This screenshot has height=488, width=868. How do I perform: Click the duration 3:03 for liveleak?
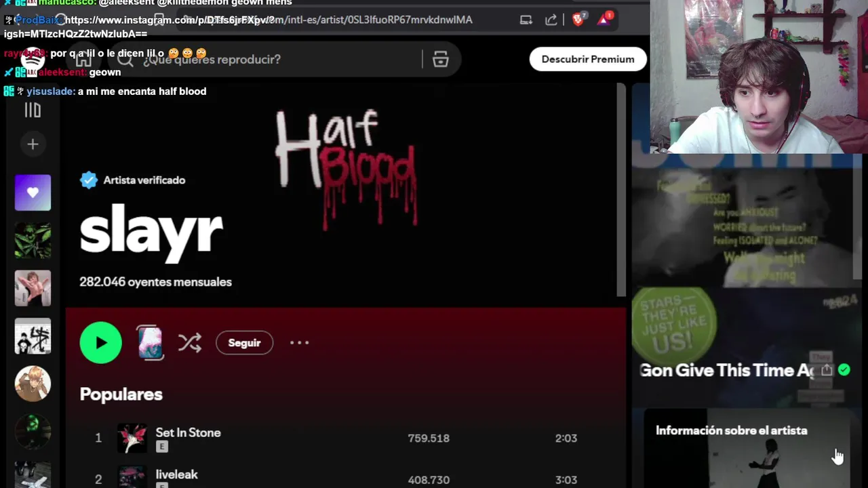pyautogui.click(x=566, y=480)
